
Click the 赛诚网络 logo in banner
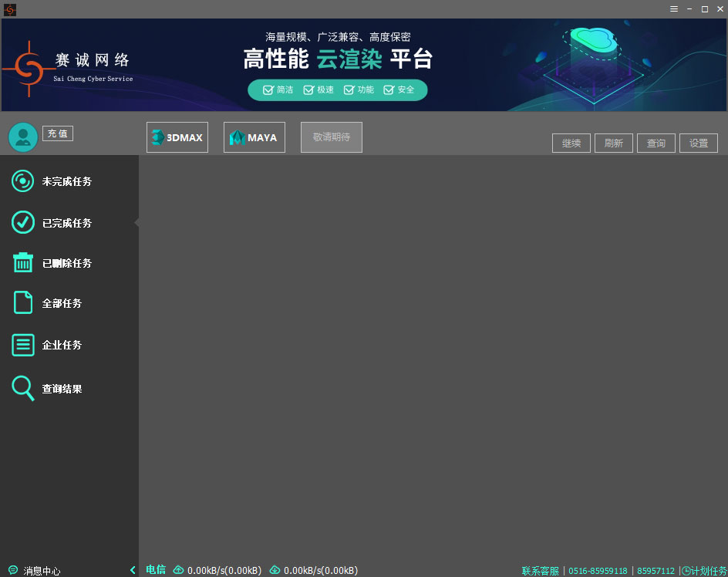(x=68, y=69)
